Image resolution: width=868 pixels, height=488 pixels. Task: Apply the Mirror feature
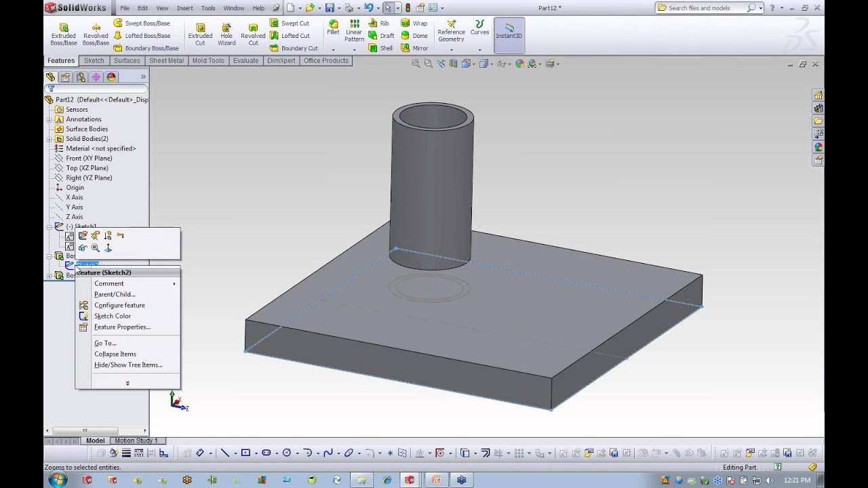pyautogui.click(x=414, y=48)
